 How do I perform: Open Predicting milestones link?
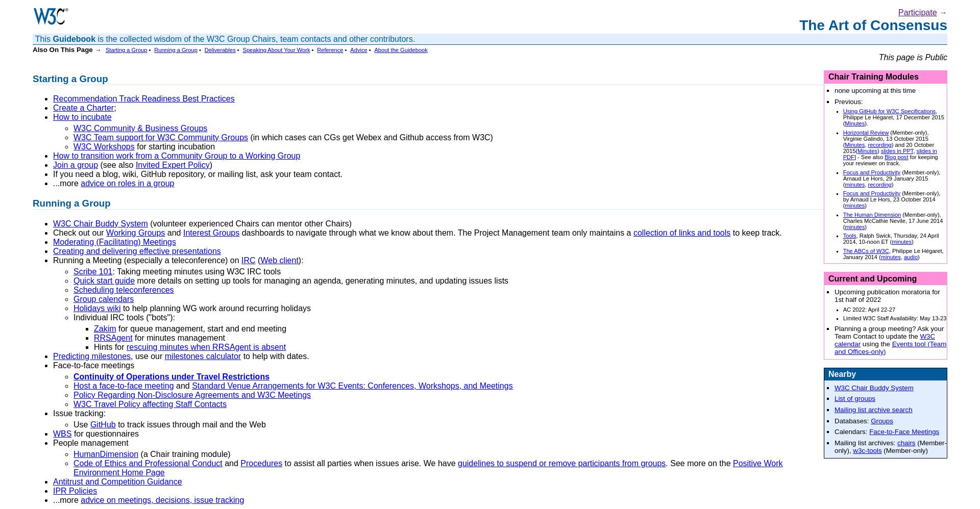tap(92, 357)
